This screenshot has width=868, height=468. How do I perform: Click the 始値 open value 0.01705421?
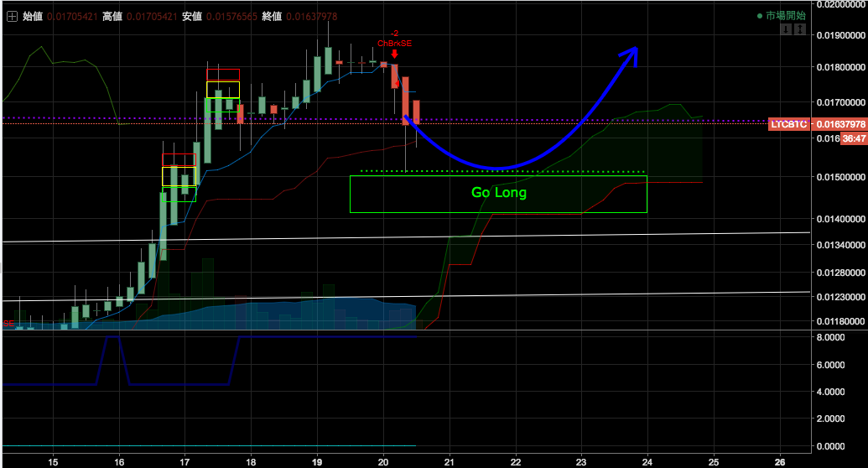point(72,17)
